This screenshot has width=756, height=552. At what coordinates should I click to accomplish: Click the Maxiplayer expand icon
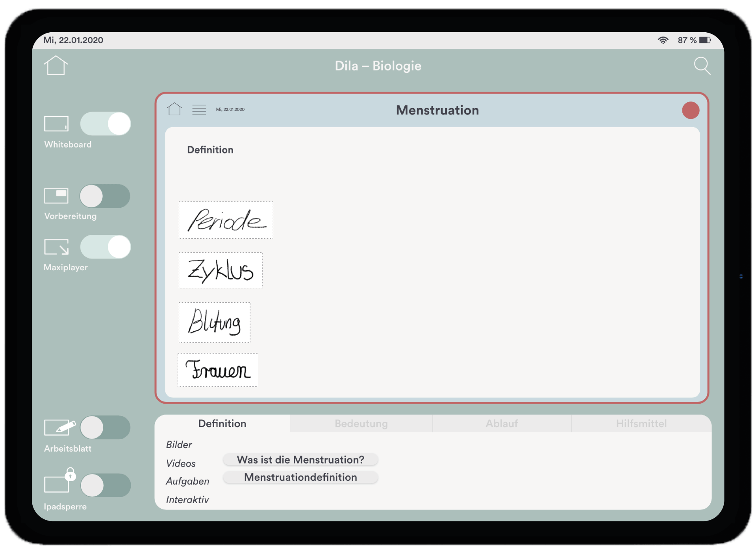tap(56, 247)
